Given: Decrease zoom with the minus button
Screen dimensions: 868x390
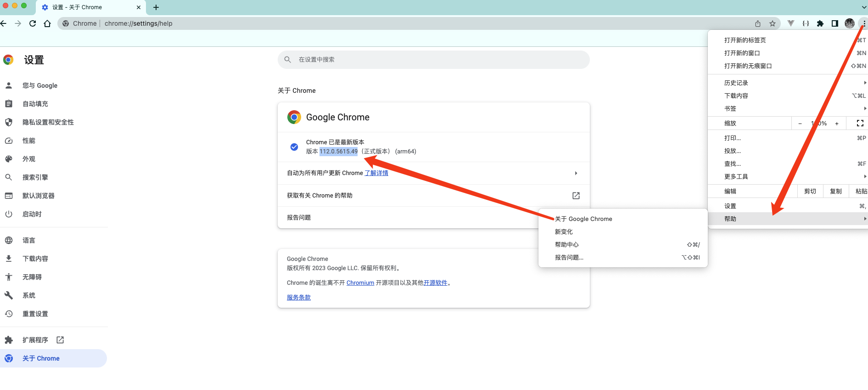Looking at the screenshot, I should [800, 124].
